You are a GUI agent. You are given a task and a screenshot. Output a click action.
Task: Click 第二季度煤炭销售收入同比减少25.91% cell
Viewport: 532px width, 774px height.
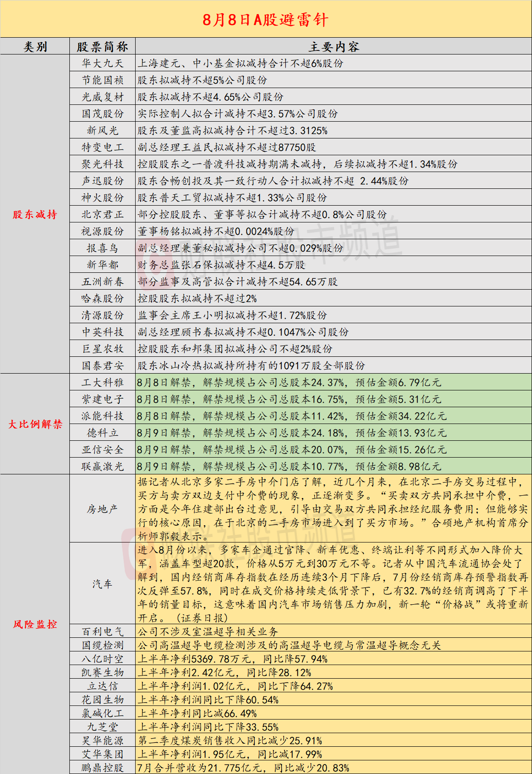[333, 740]
